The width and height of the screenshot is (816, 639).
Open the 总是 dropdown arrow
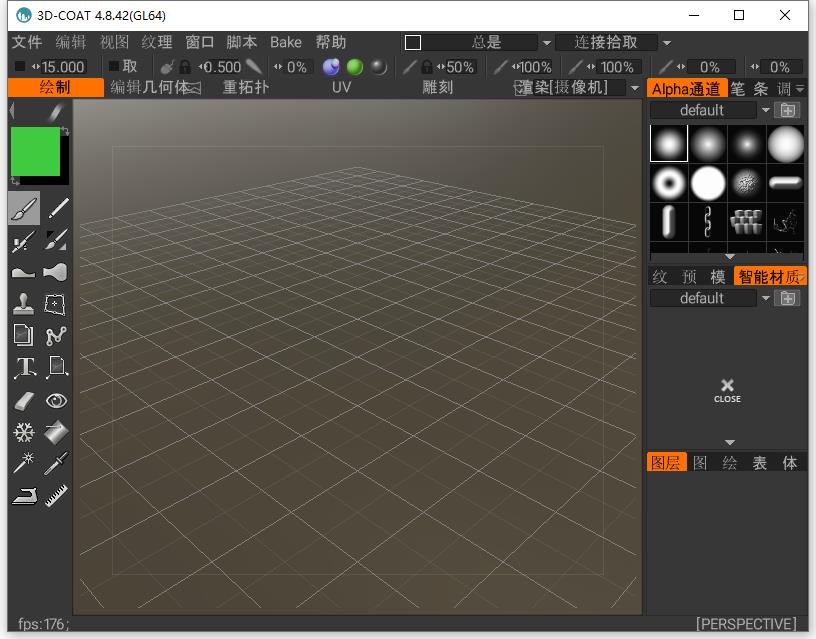546,43
